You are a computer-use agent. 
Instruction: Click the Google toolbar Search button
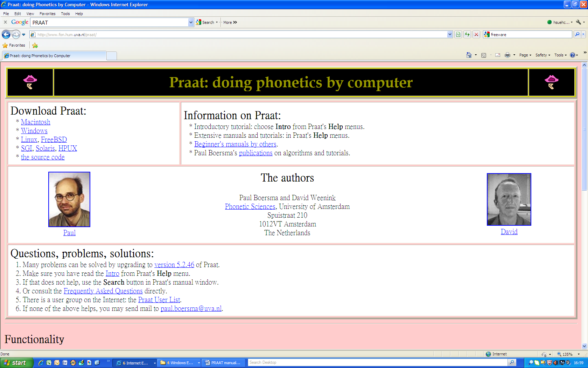205,22
